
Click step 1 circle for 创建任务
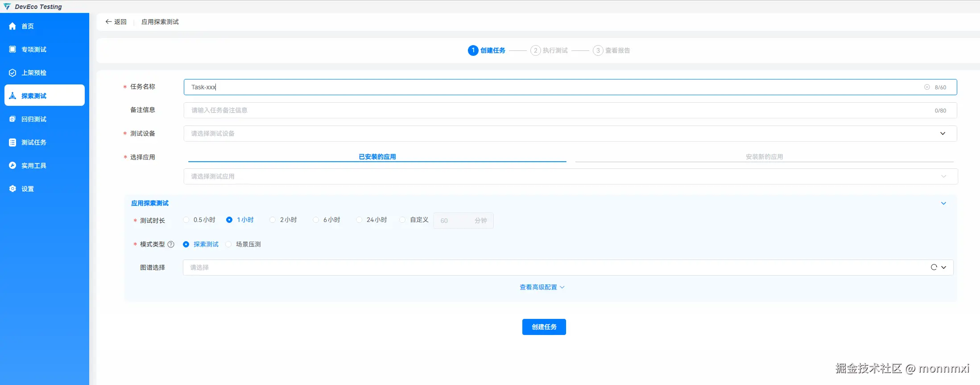click(473, 50)
